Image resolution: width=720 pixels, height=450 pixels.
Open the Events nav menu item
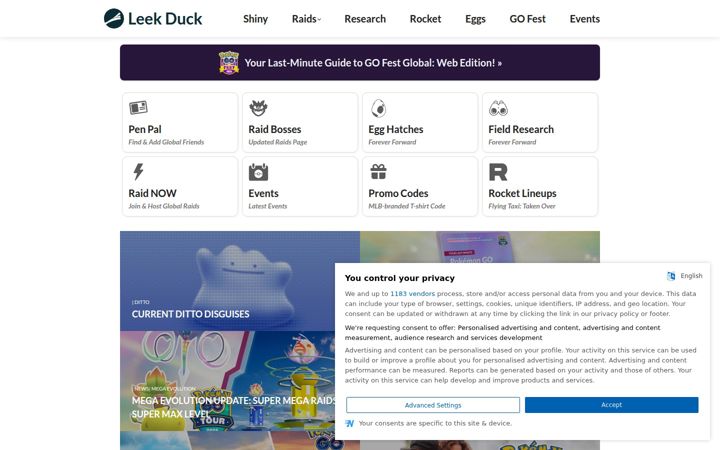pos(585,19)
